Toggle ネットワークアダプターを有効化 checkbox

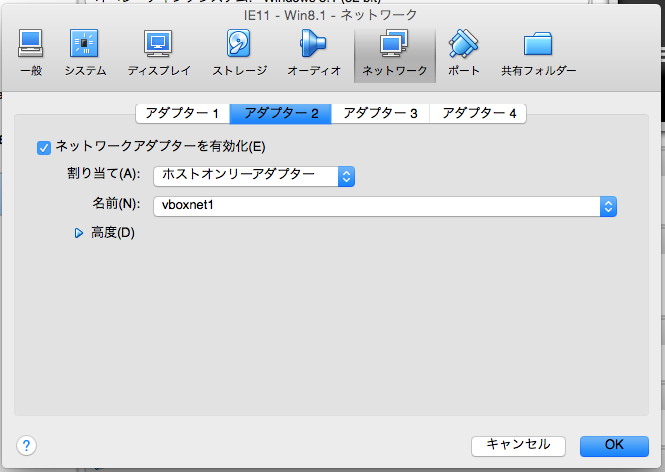pyautogui.click(x=44, y=148)
